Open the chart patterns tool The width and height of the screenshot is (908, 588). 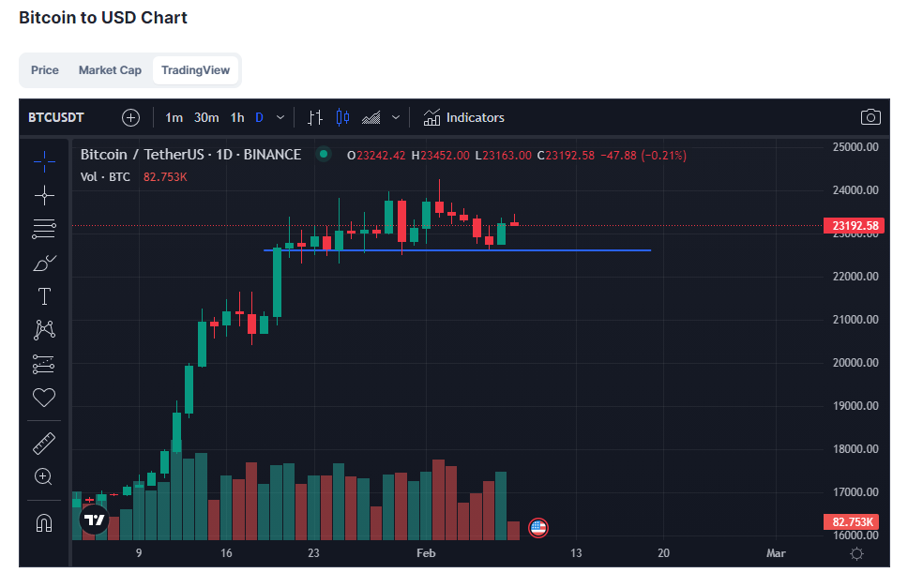(44, 330)
